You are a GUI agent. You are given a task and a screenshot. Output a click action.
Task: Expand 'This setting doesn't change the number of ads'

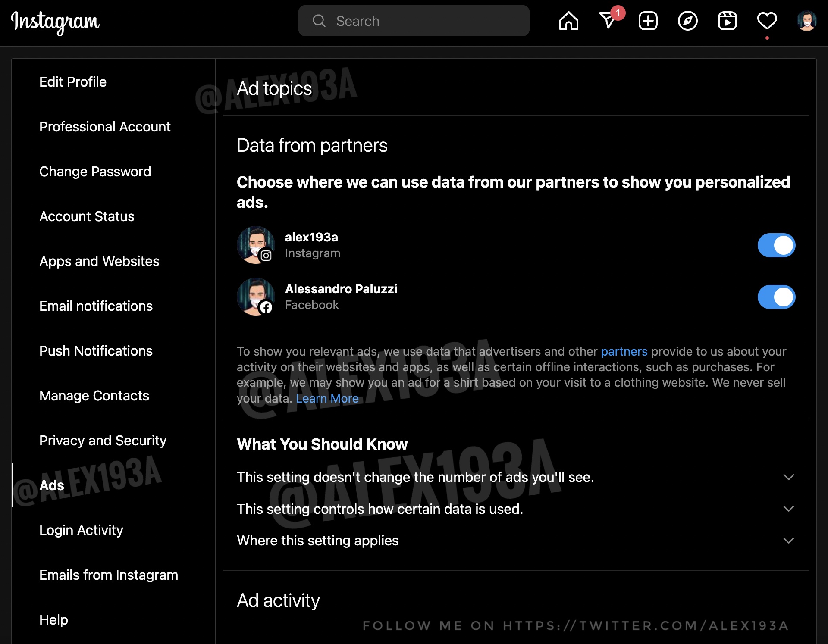(x=788, y=477)
